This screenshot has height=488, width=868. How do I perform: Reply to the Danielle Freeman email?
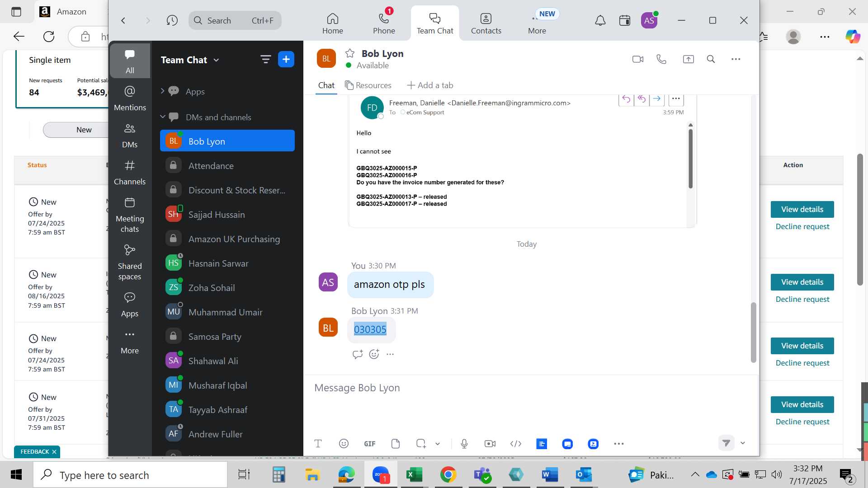click(626, 99)
